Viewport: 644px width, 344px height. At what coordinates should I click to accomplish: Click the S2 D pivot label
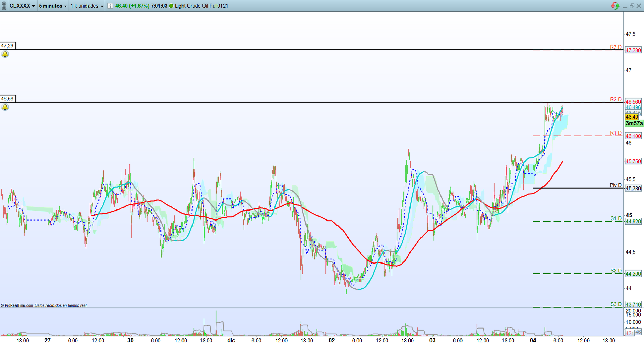coord(616,271)
